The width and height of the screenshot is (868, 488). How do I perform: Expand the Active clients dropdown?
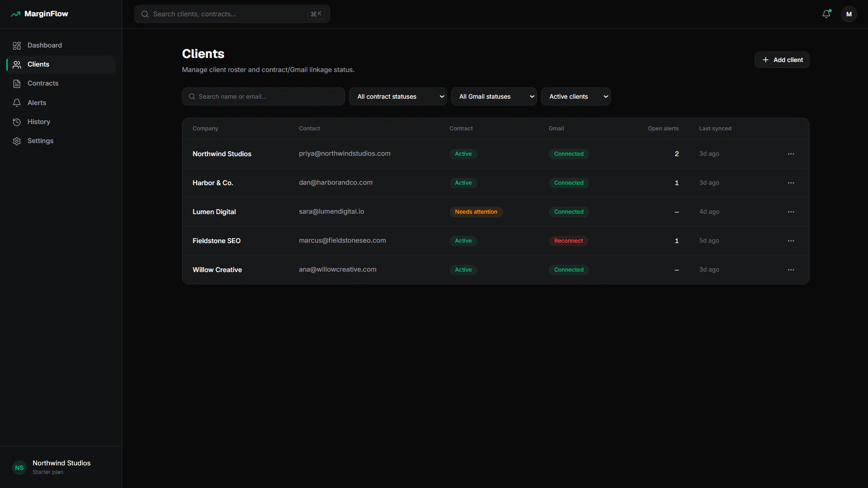tap(575, 96)
